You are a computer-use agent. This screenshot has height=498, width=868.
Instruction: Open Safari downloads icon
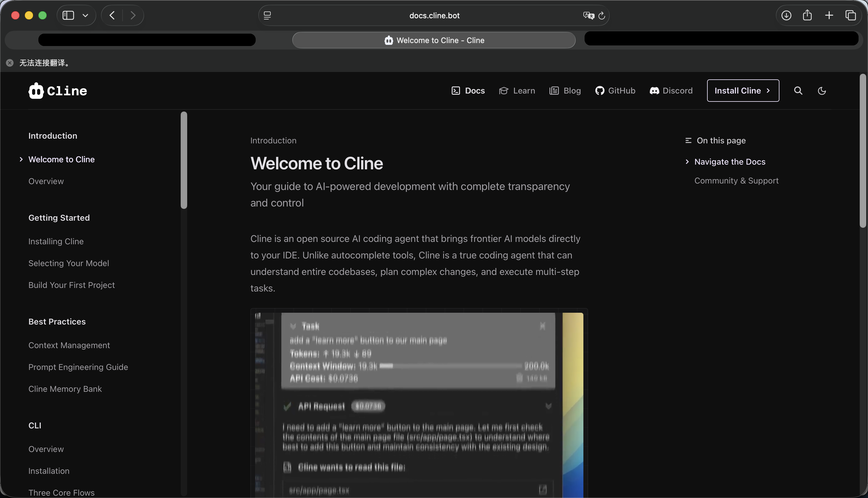786,15
